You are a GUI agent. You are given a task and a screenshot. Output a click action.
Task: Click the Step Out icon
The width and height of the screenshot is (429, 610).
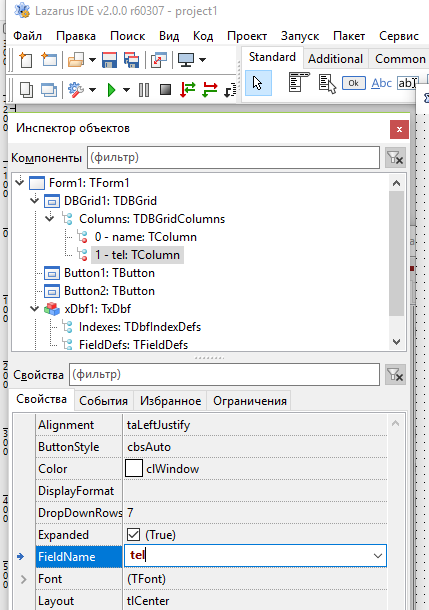[x=230, y=90]
